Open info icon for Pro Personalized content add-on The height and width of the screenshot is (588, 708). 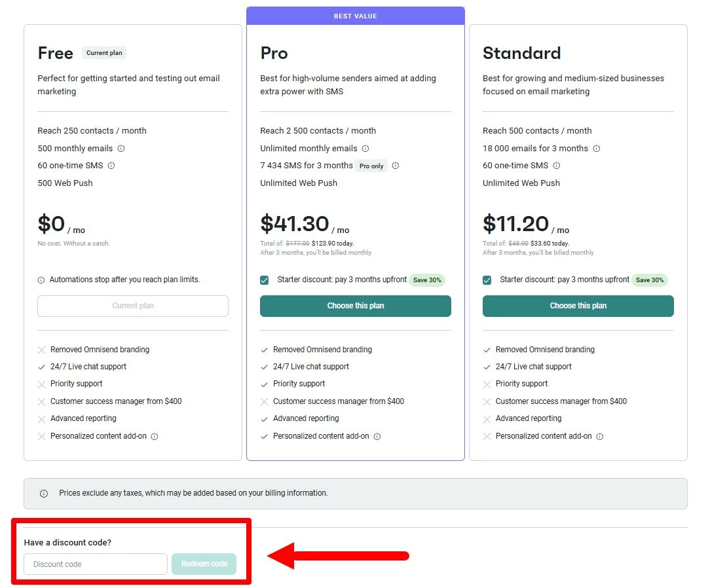[377, 436]
